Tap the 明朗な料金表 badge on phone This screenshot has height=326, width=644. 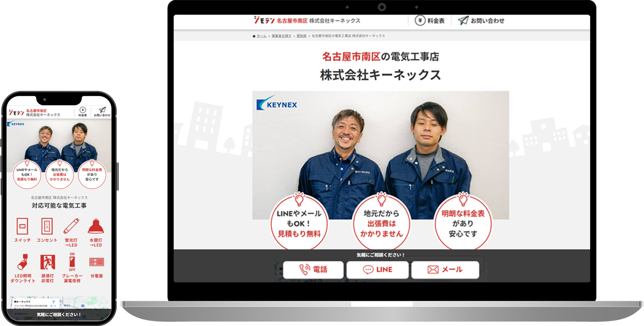92,174
